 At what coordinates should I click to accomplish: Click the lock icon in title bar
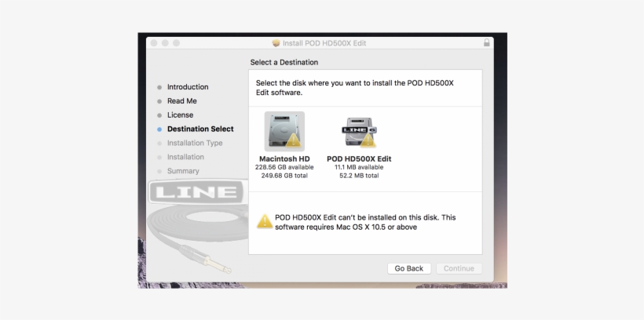click(x=487, y=42)
